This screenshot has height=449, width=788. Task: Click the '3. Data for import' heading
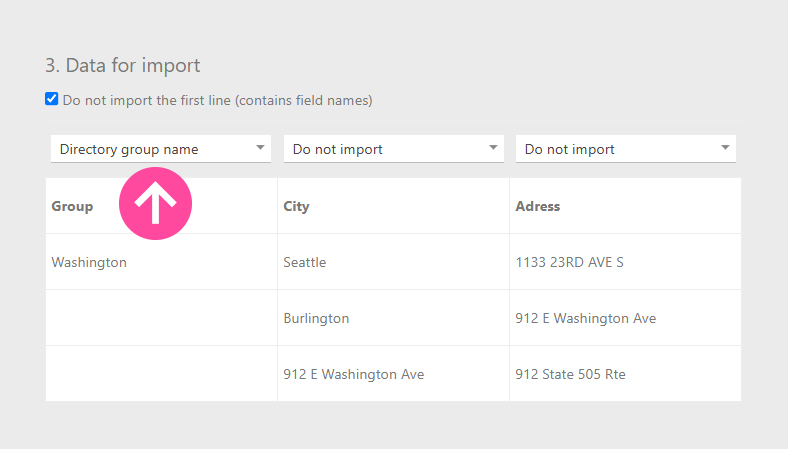click(122, 65)
